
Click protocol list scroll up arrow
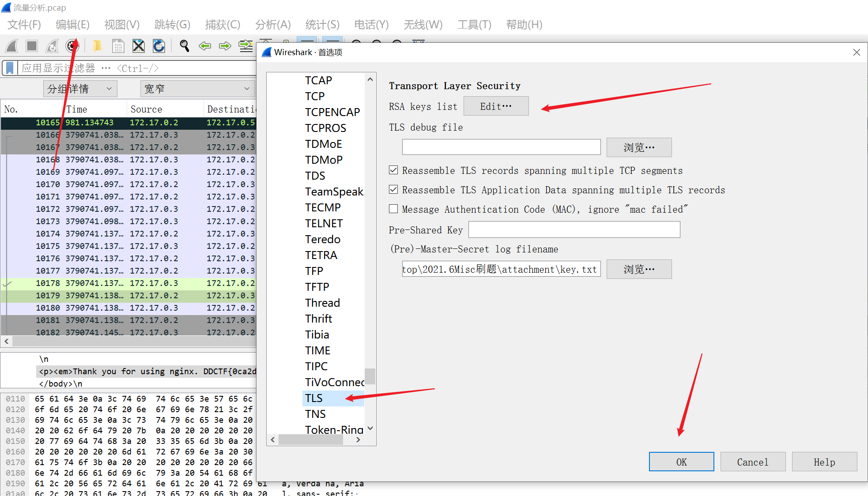370,79
